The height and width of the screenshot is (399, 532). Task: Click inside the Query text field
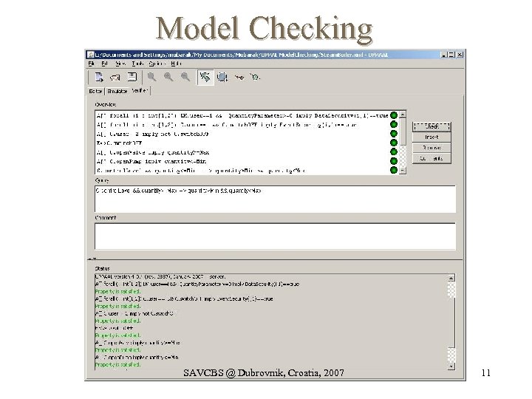pyautogui.click(x=275, y=199)
